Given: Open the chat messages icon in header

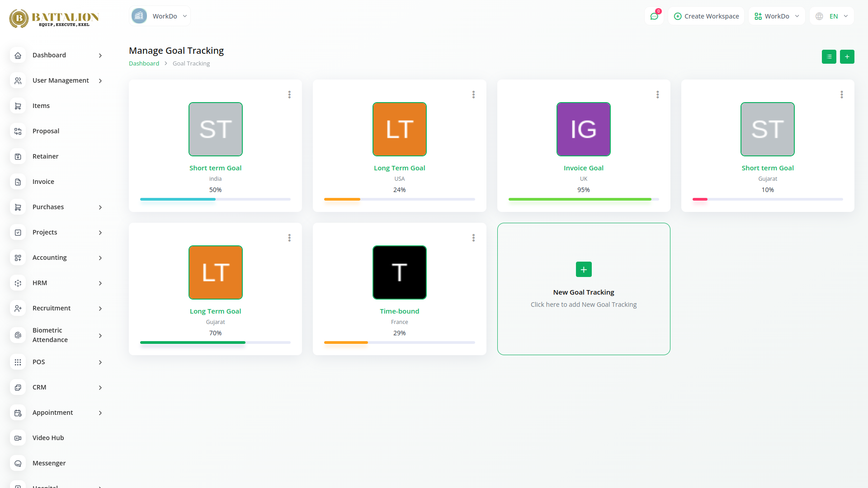Looking at the screenshot, I should (x=654, y=16).
